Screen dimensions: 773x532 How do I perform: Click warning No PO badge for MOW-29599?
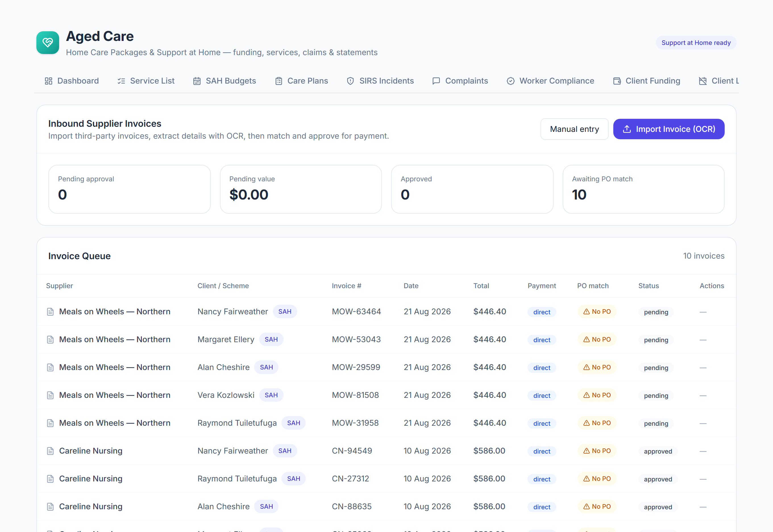[x=597, y=367]
